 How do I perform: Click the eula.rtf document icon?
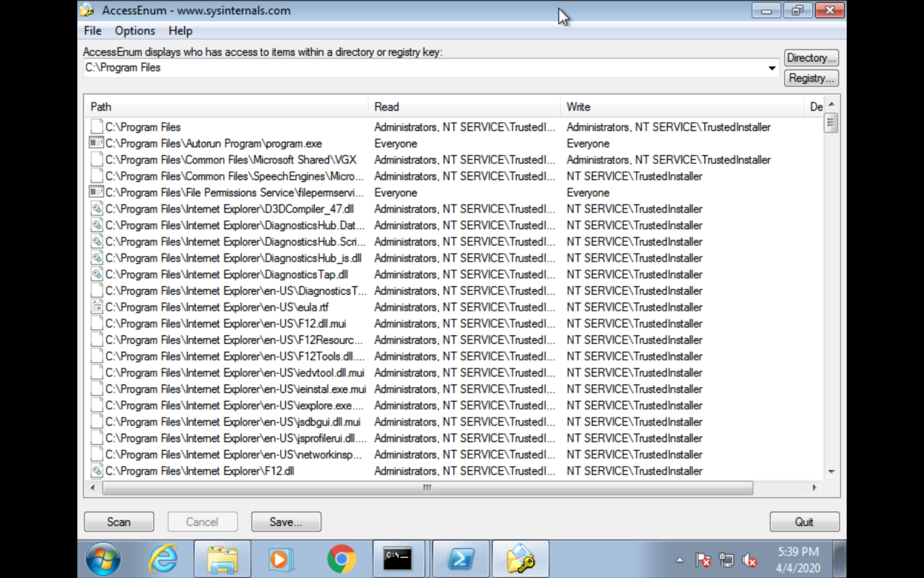coord(97,307)
